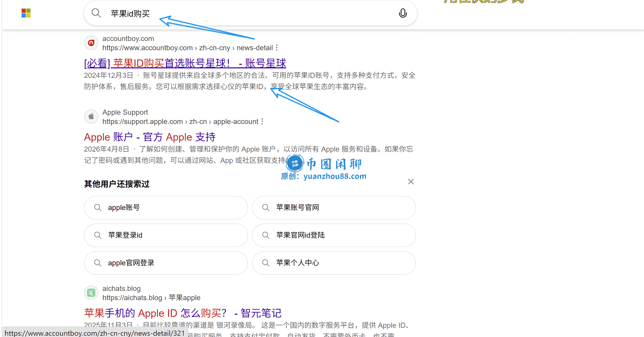644x337 pixels.
Task: Click the Apple Support favicon
Action: tap(91, 117)
